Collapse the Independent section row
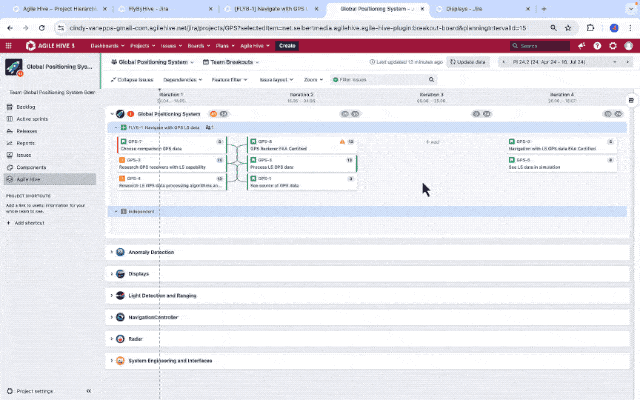 coord(116,211)
